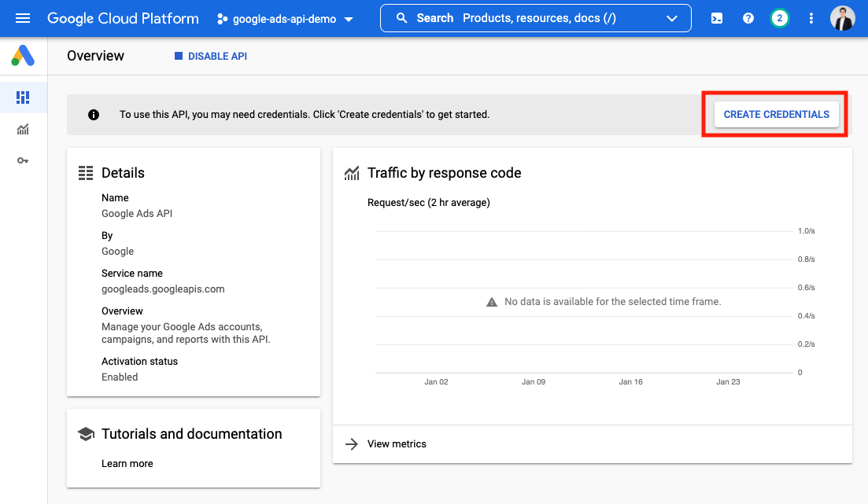Open the Metrics chart sidebar icon
Viewport: 868px width, 504px height.
coord(23,130)
